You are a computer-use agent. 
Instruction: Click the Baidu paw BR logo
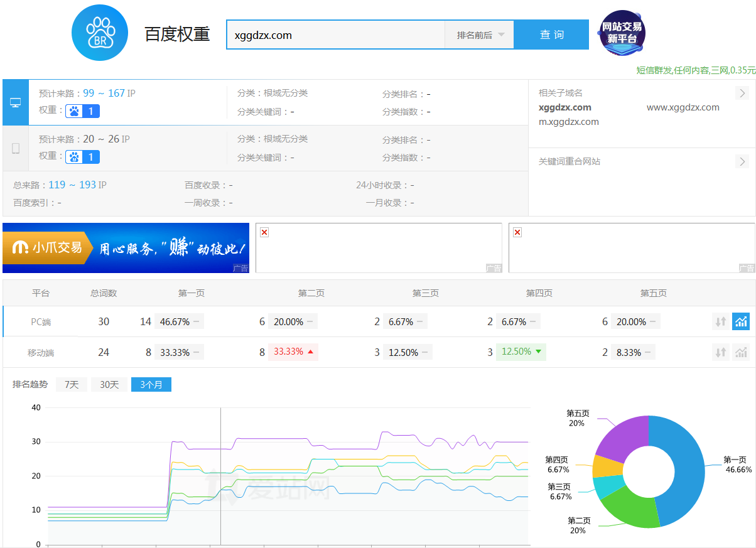[99, 33]
